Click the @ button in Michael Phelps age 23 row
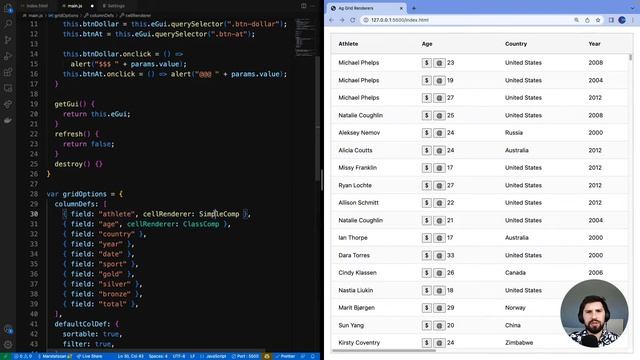The height and width of the screenshot is (360, 640). tap(439, 63)
